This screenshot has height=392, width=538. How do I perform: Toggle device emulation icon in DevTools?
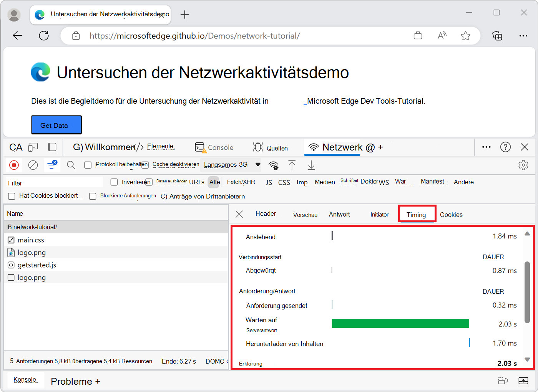pyautogui.click(x=33, y=147)
